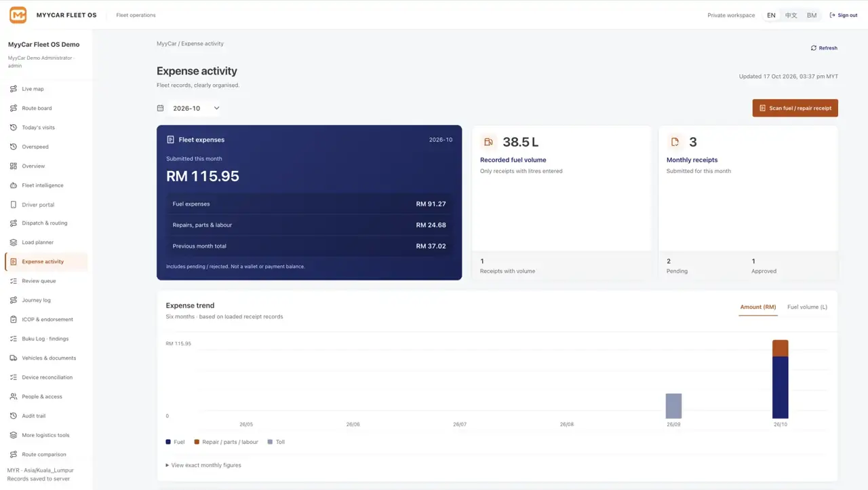This screenshot has height=490, width=868.
Task: Open Device reconciliation page
Action: (46, 377)
